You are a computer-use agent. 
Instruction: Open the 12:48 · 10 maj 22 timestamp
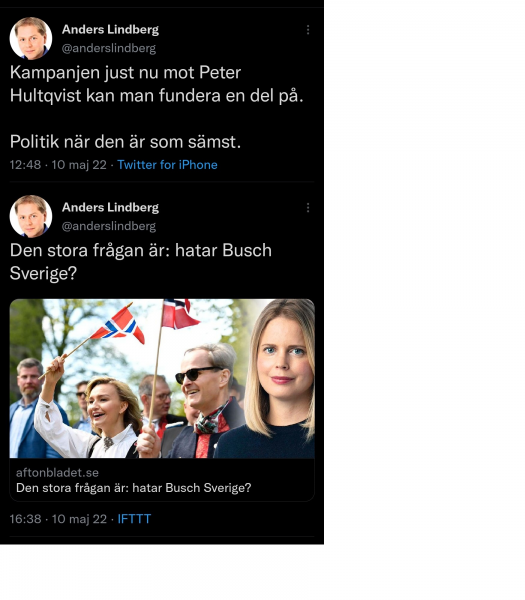click(58, 165)
